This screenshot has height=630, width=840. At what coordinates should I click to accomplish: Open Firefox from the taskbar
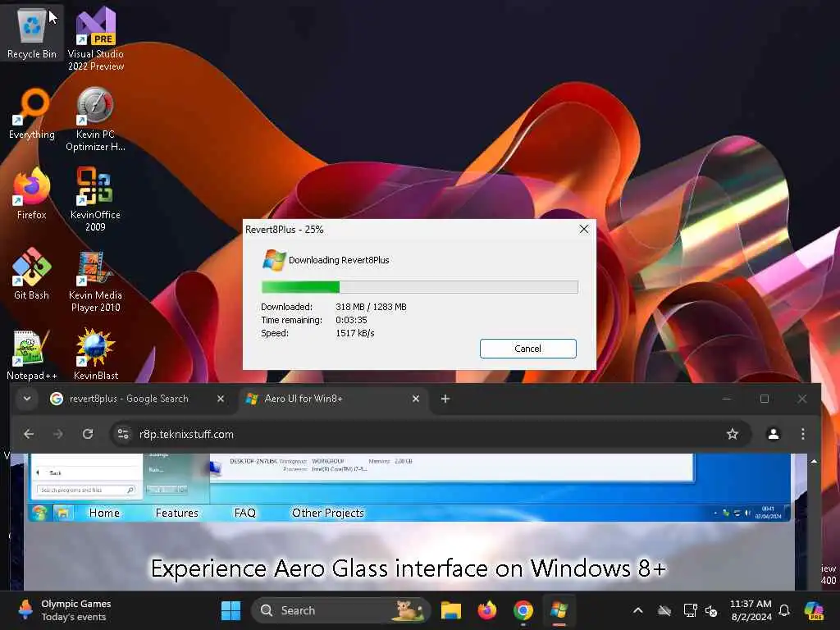tap(487, 610)
